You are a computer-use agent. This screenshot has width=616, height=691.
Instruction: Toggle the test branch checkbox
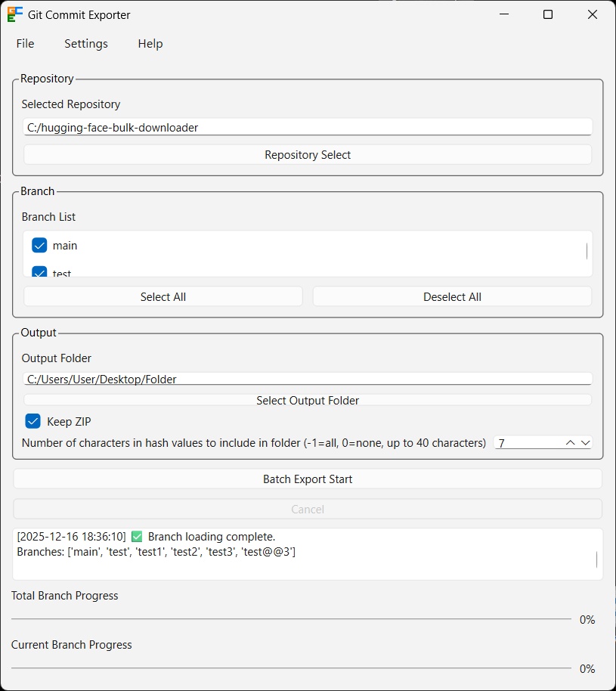[39, 272]
